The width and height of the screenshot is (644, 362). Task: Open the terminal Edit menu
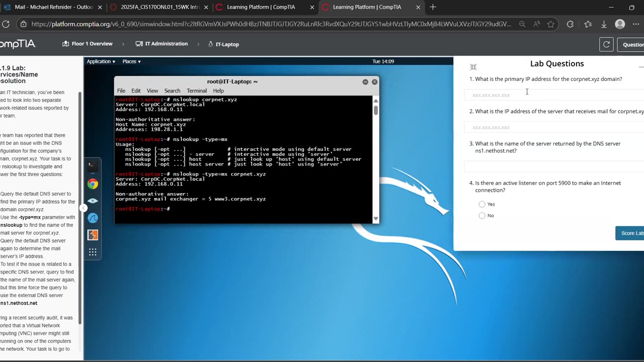136,91
